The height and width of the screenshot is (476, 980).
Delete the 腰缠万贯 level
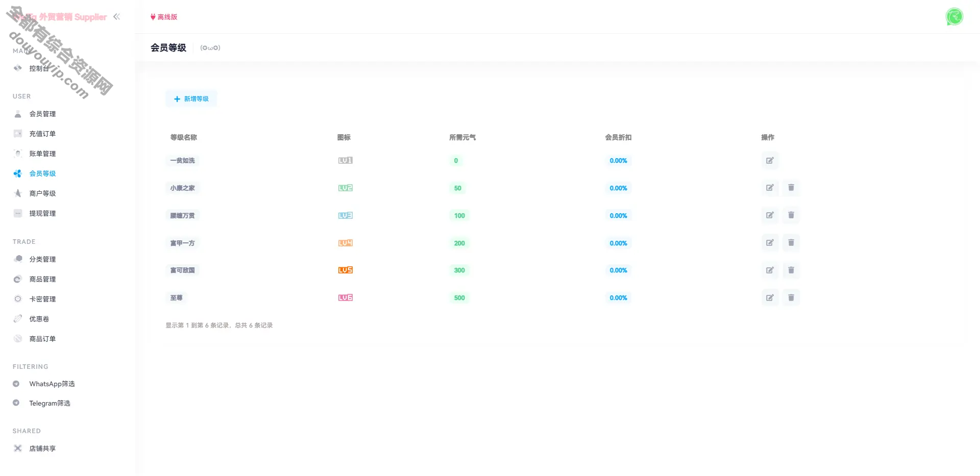[791, 215]
